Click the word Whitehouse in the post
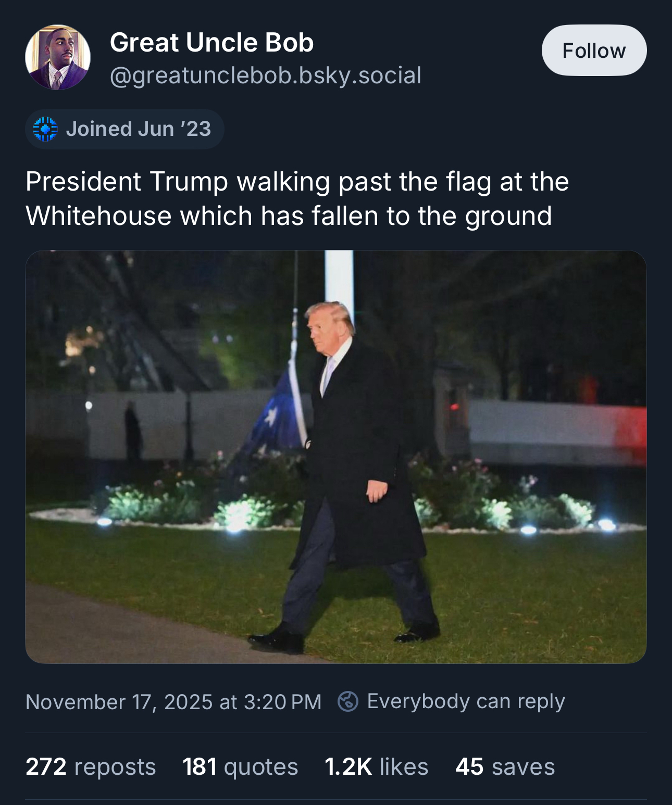This screenshot has width=672, height=805. pyautogui.click(x=98, y=216)
